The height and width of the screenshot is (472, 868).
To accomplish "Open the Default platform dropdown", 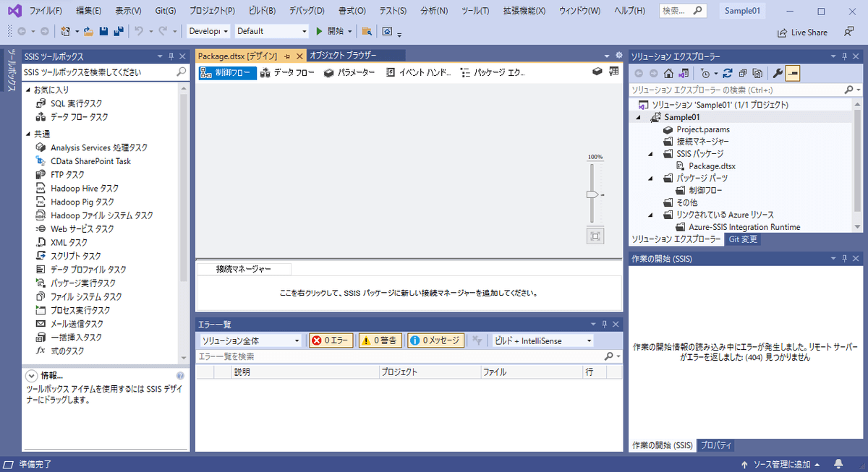I will click(271, 31).
